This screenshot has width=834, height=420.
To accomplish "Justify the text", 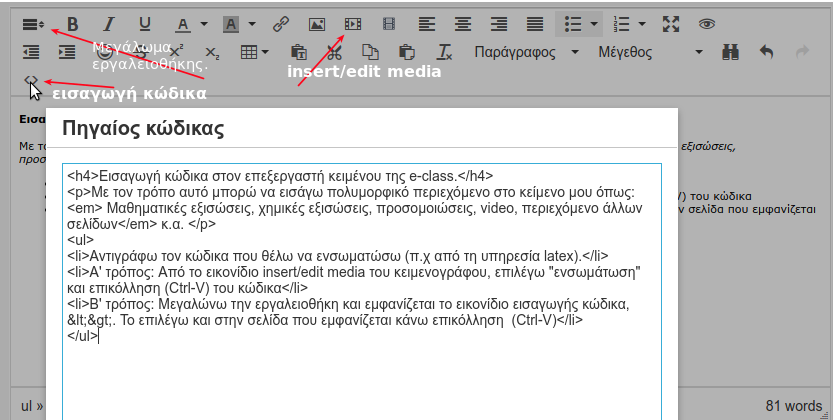I will coord(535,24).
